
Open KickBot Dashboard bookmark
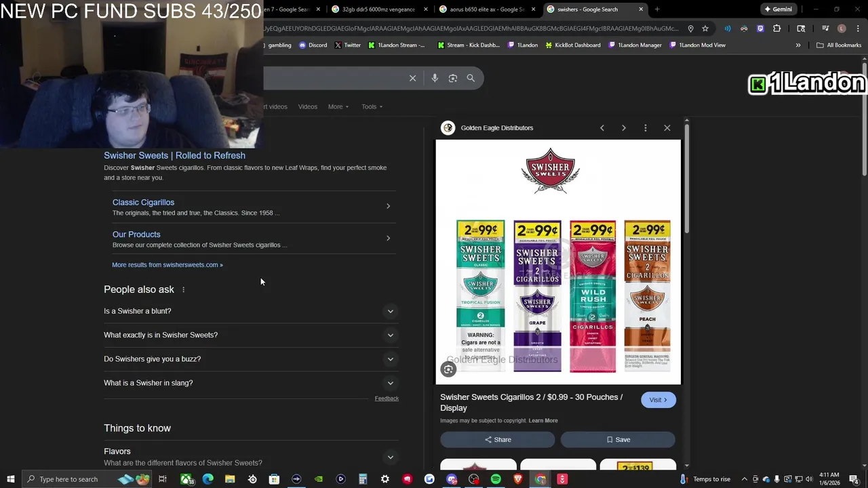[572, 45]
